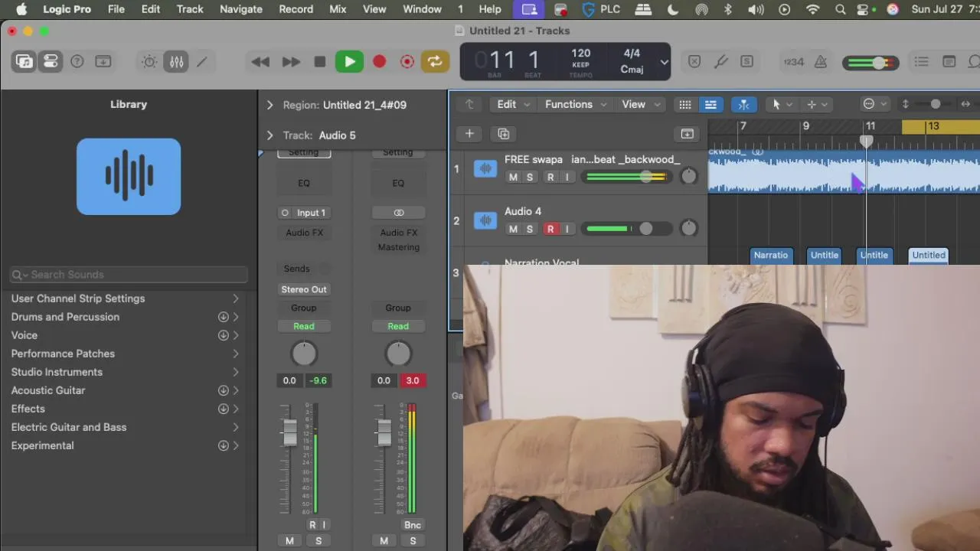Open the Window menu in menu bar

coord(422,9)
